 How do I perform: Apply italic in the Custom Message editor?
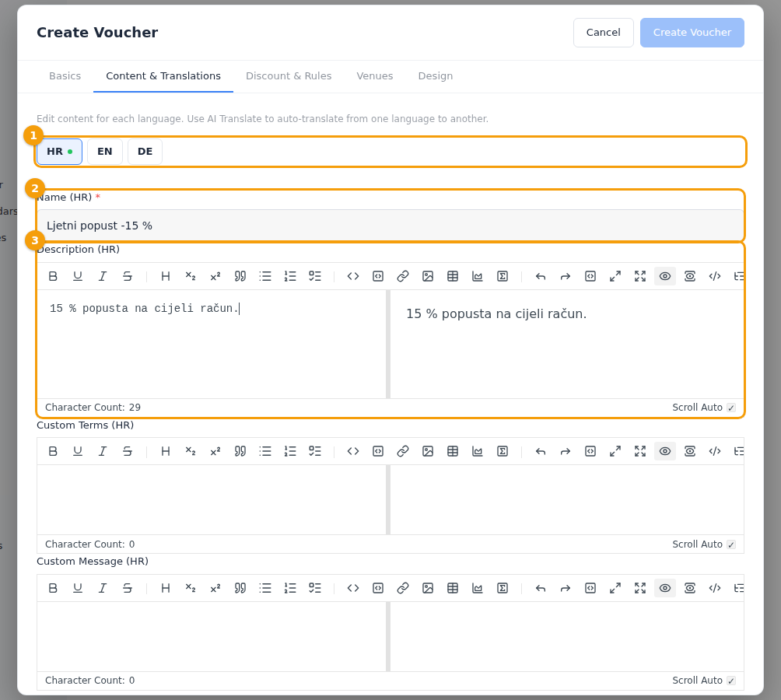click(103, 588)
